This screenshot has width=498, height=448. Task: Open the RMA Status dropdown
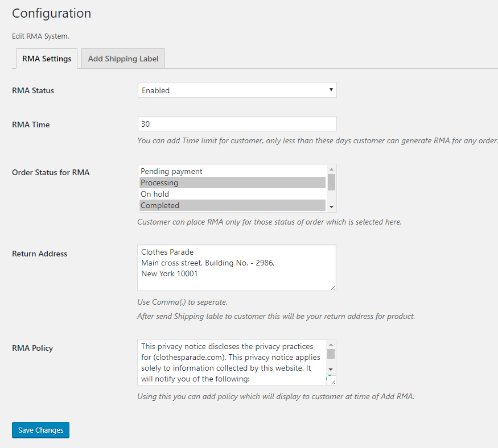coord(237,90)
